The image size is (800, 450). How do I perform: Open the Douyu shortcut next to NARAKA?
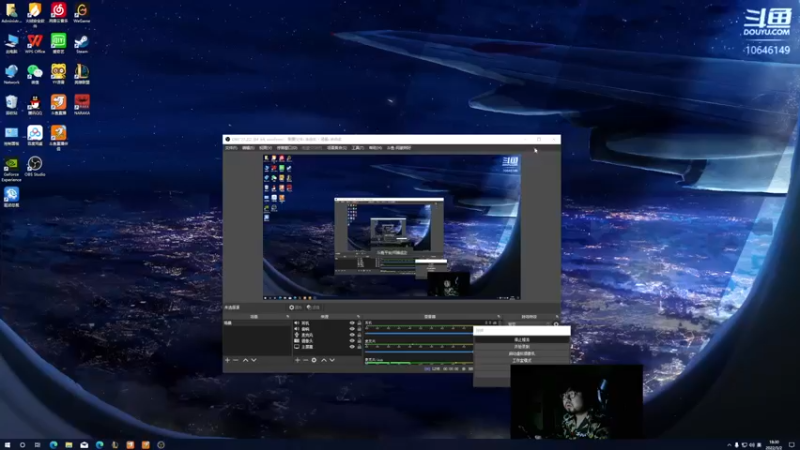point(58,105)
